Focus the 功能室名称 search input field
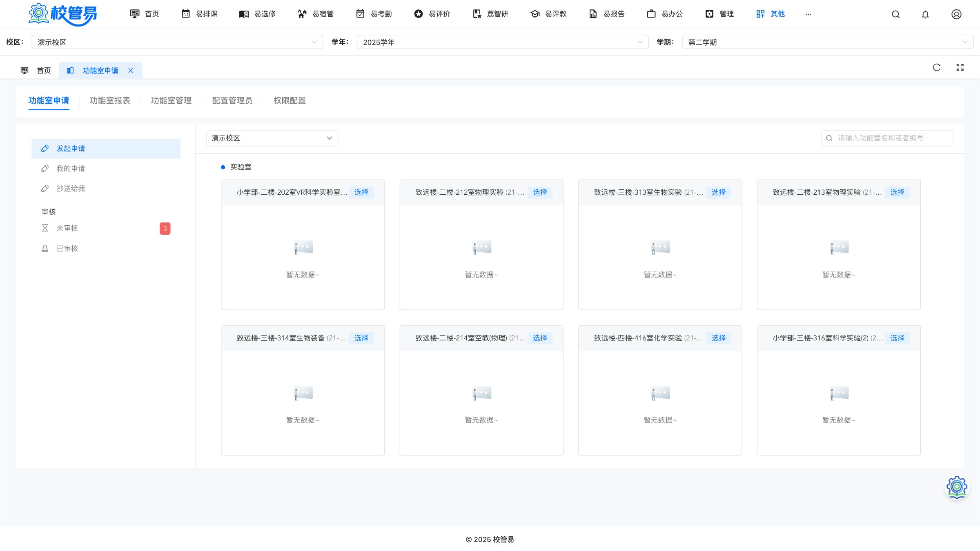This screenshot has width=980, height=551. point(887,138)
